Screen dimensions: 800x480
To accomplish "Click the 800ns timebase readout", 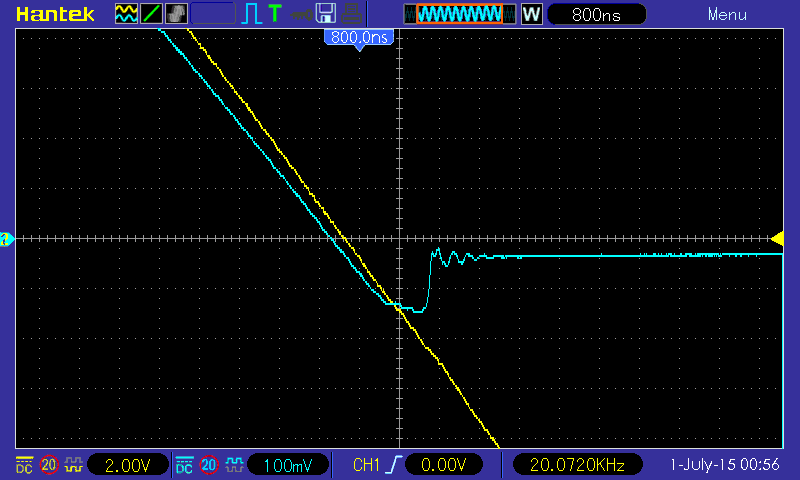I will pyautogui.click(x=596, y=14).
